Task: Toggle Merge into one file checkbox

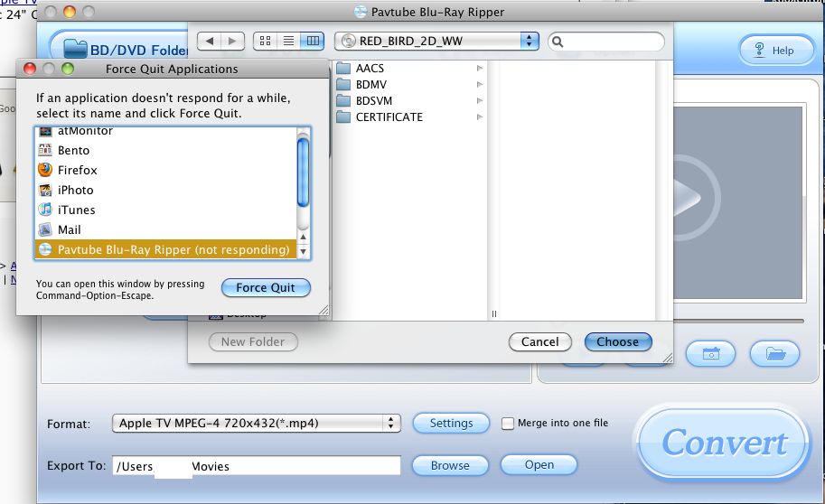Action: coord(508,424)
